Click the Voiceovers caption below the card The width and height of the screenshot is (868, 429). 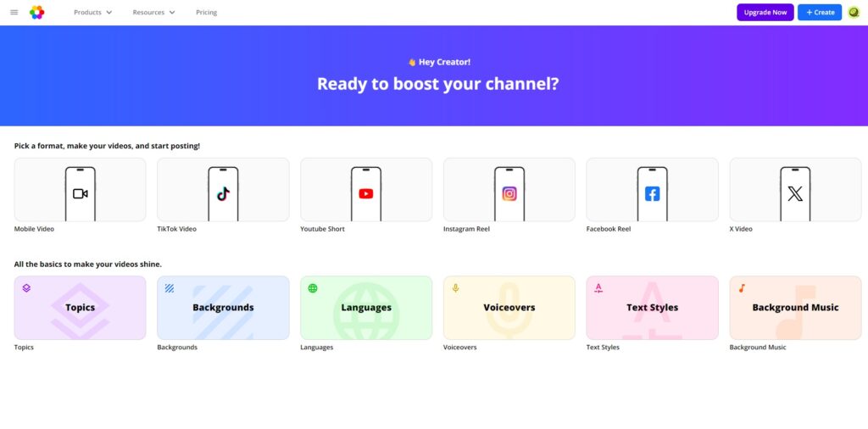click(x=460, y=347)
